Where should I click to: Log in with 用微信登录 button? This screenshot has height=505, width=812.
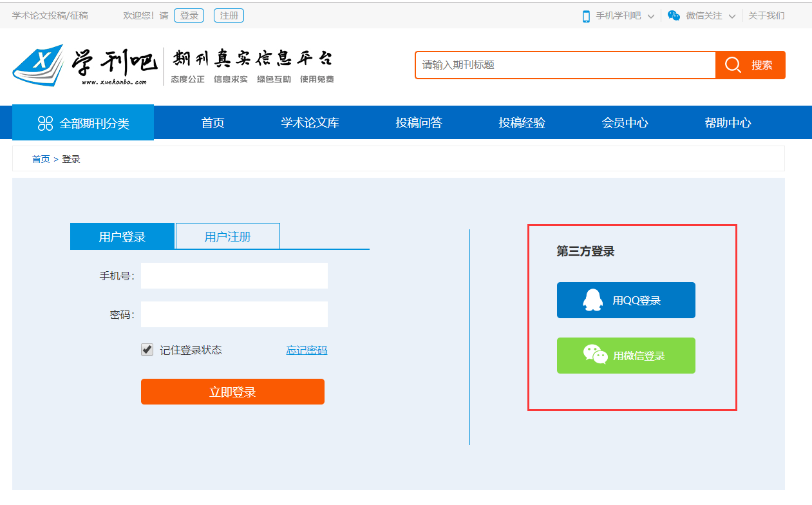coord(626,356)
